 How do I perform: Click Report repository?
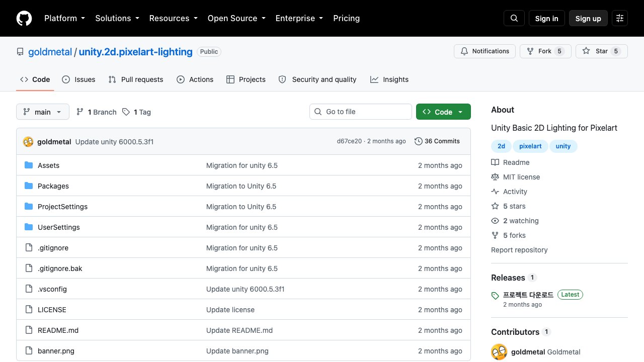click(519, 250)
